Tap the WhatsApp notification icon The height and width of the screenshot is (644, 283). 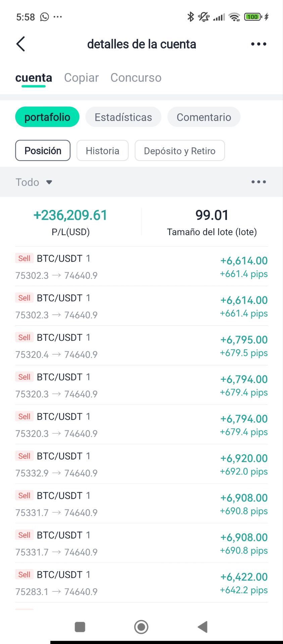(x=44, y=17)
